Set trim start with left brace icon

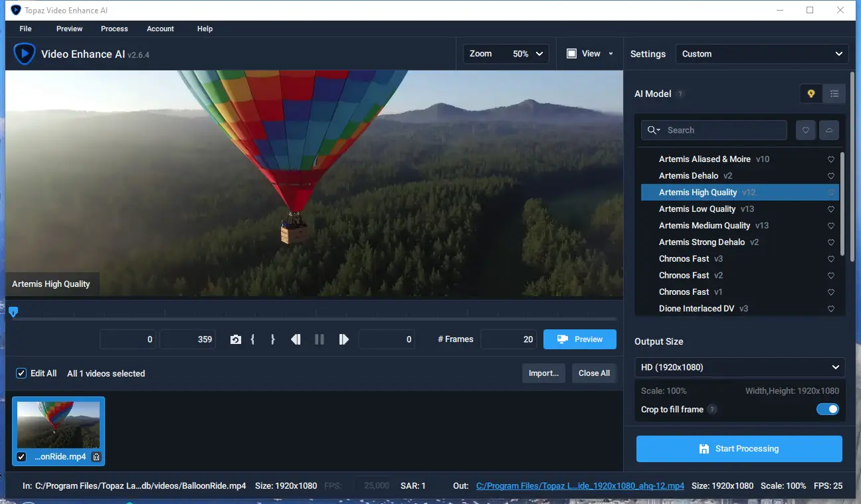[x=252, y=339]
